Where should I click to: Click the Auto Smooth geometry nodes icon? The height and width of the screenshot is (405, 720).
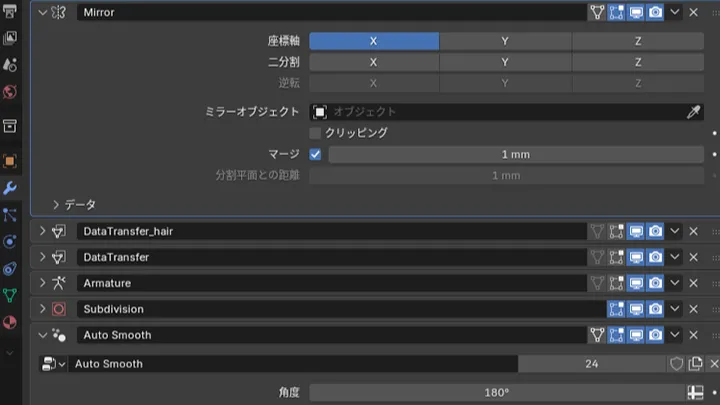[59, 335]
